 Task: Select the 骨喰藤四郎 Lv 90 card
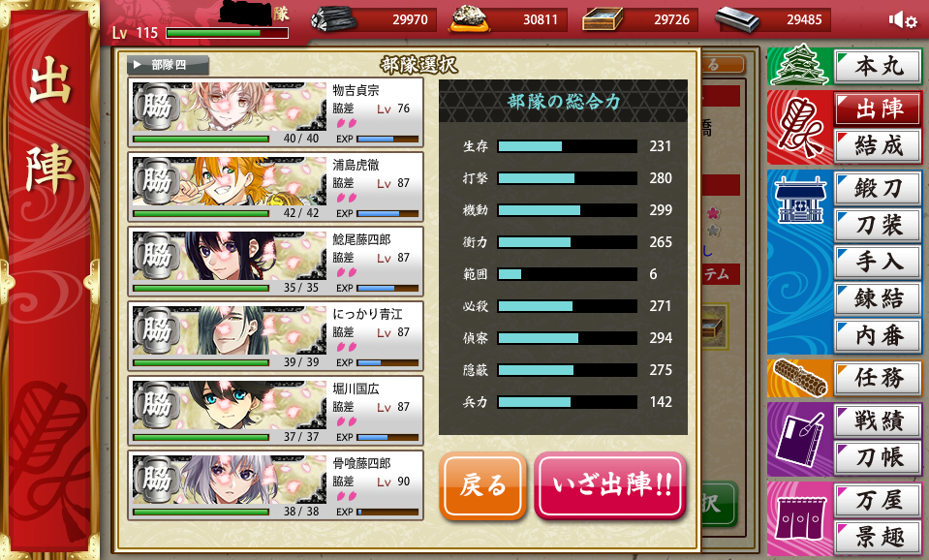(x=275, y=485)
